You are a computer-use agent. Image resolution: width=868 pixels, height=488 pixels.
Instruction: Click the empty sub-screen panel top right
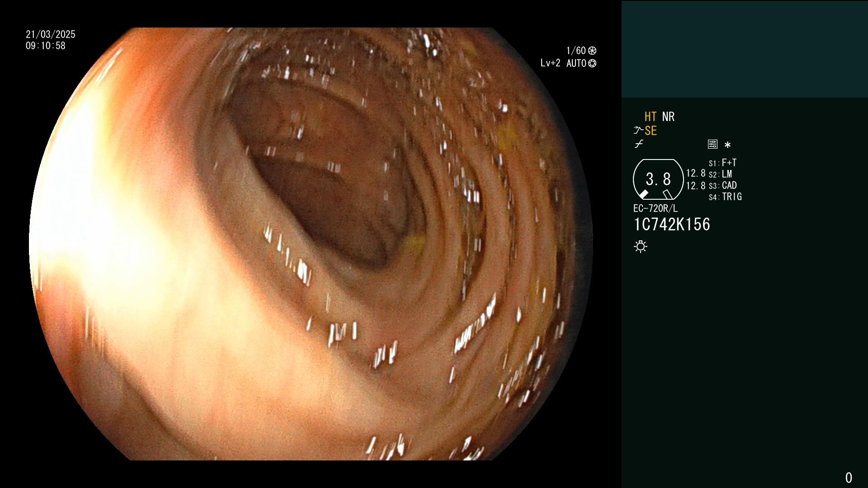pyautogui.click(x=745, y=49)
